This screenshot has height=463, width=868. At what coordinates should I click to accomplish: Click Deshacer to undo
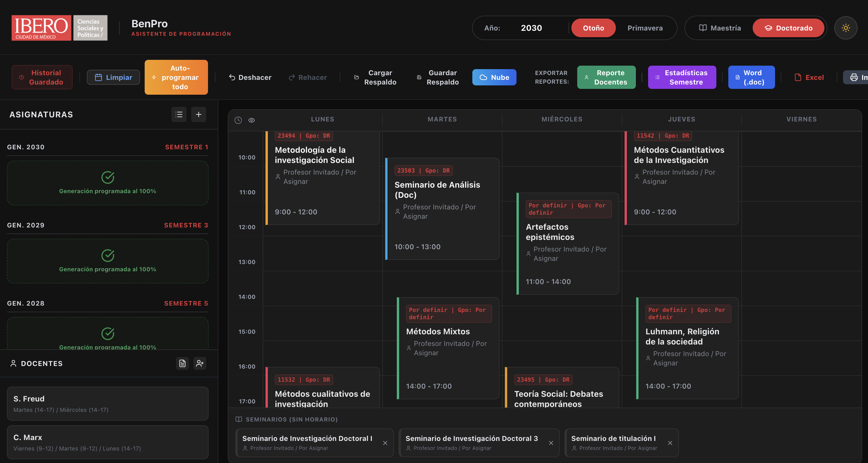[x=250, y=77]
